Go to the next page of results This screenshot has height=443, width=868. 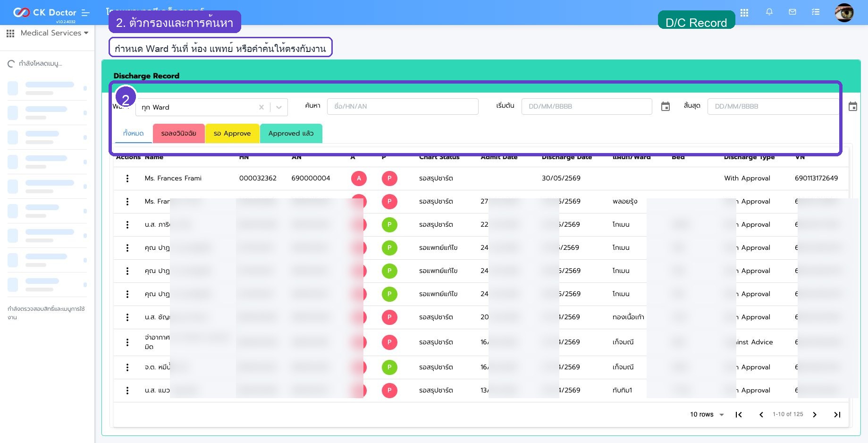[815, 415]
